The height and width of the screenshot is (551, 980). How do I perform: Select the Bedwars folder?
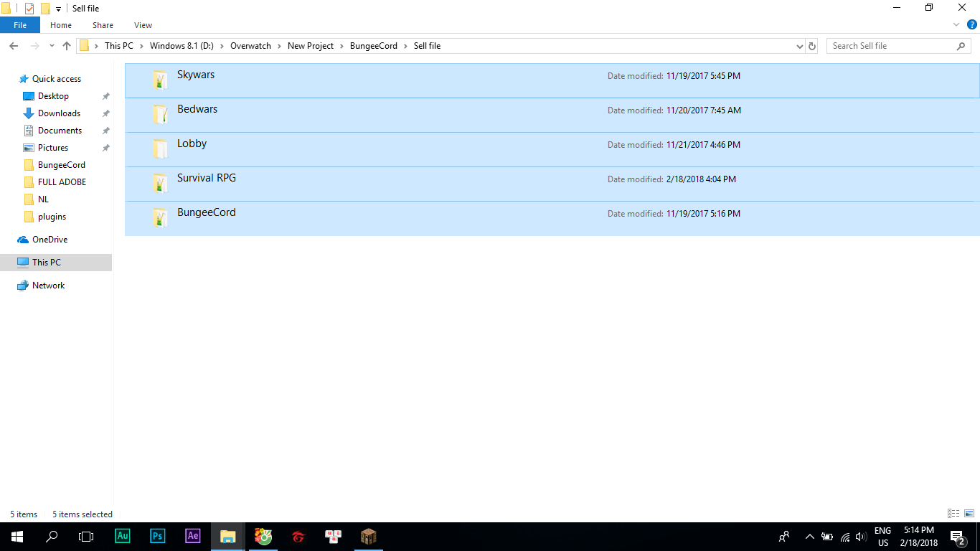552,115
